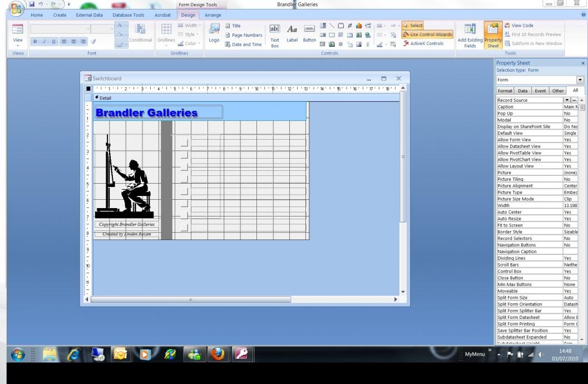Select the Insert Hyperlink globe tool
The height and width of the screenshot is (384, 588).
(368, 35)
